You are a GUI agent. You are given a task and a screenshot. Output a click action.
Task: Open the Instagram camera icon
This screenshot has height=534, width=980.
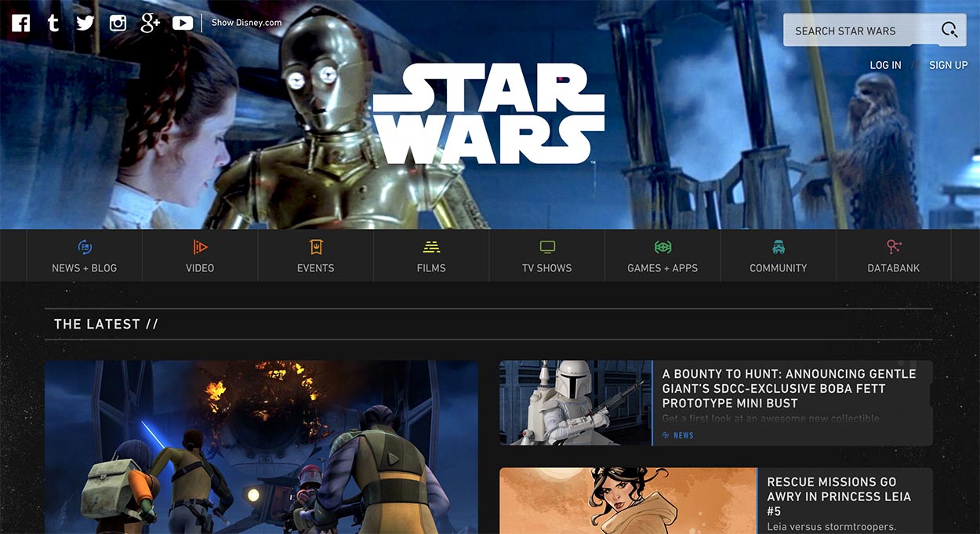(118, 23)
